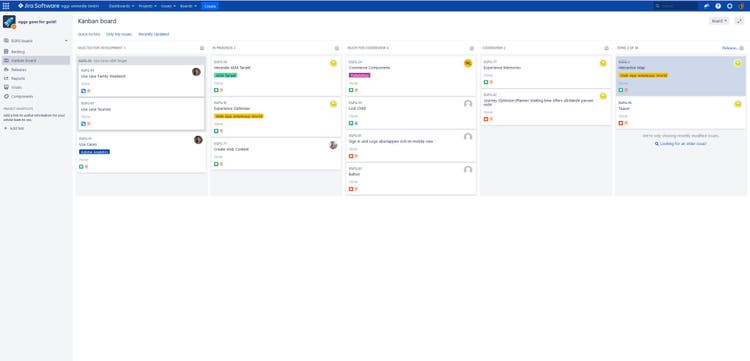Click the Jira Software logo
The width and height of the screenshot is (750, 361).
pos(39,6)
